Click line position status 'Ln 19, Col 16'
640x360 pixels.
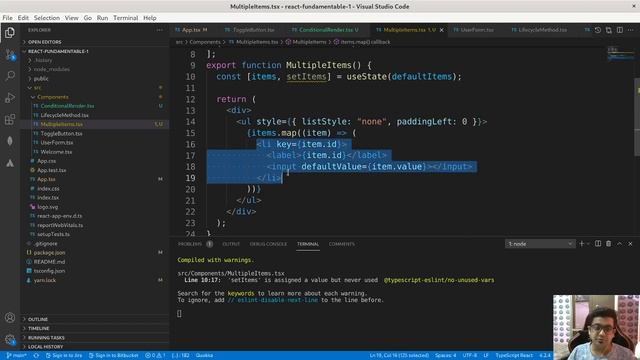399,356
